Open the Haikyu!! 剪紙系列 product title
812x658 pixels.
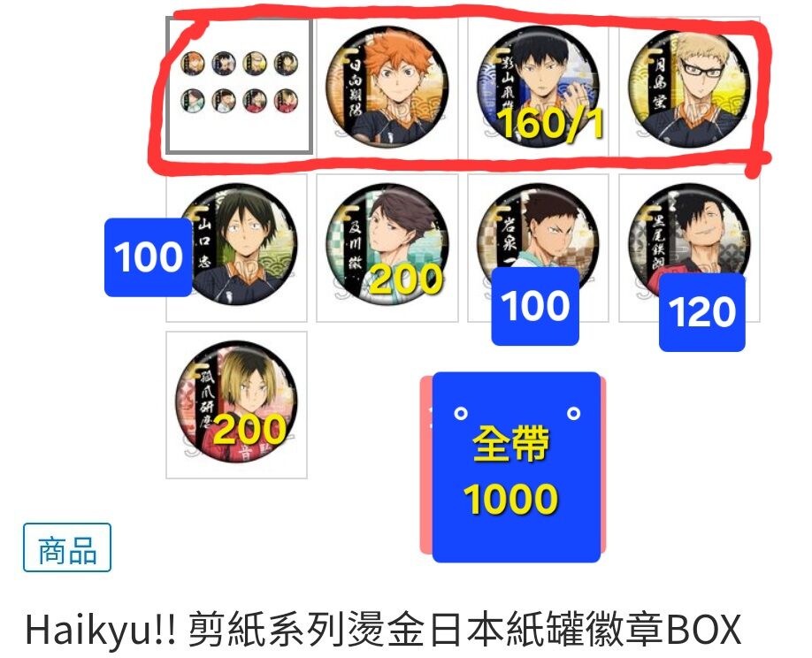383,629
